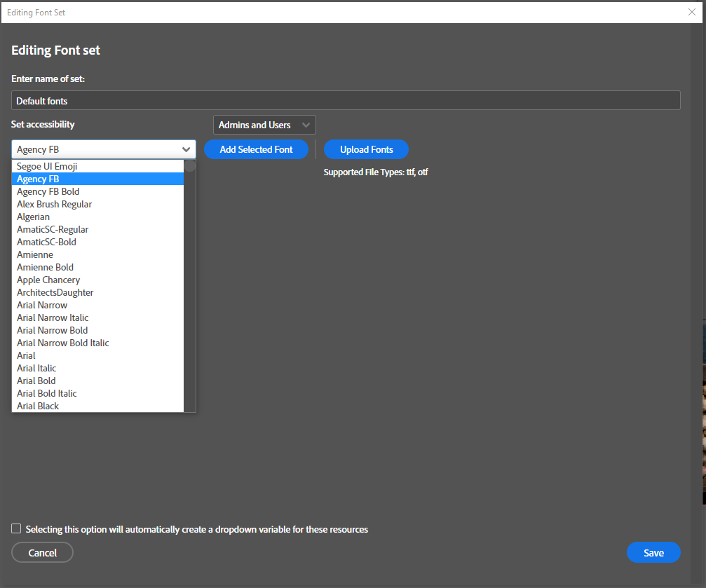Image resolution: width=706 pixels, height=588 pixels.
Task: Select Arial Black font option
Action: pos(38,406)
